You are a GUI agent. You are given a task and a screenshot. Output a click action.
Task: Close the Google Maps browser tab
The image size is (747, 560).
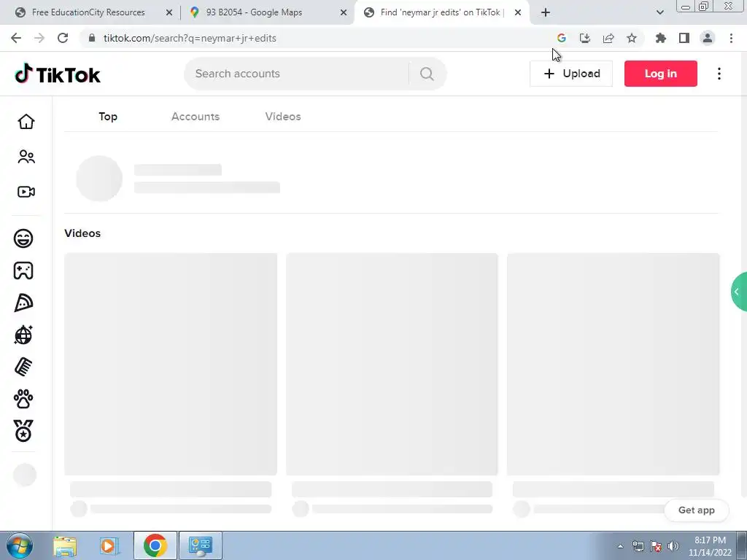pos(344,12)
